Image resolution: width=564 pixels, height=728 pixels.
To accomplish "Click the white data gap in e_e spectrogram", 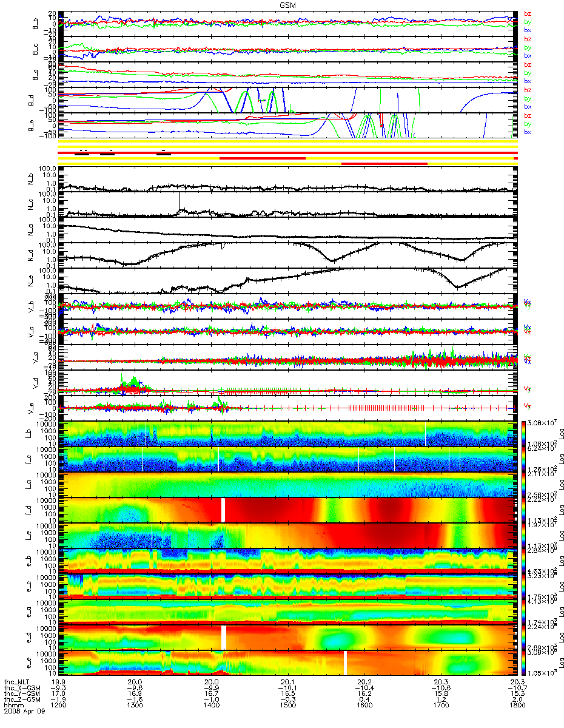I will [x=345, y=662].
